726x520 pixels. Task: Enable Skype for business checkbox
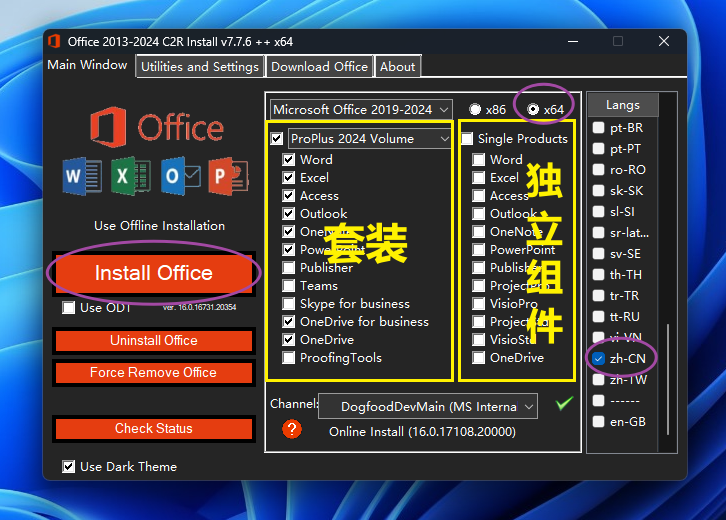click(x=288, y=304)
